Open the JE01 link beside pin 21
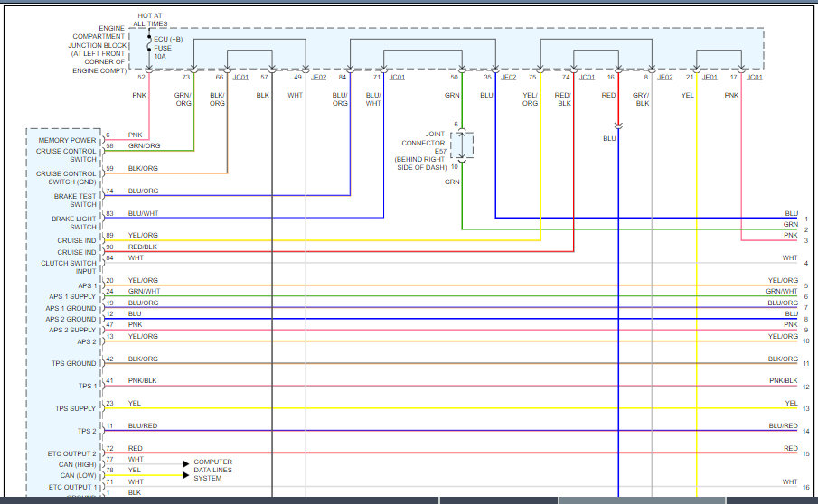The width and height of the screenshot is (818, 504). [x=710, y=77]
